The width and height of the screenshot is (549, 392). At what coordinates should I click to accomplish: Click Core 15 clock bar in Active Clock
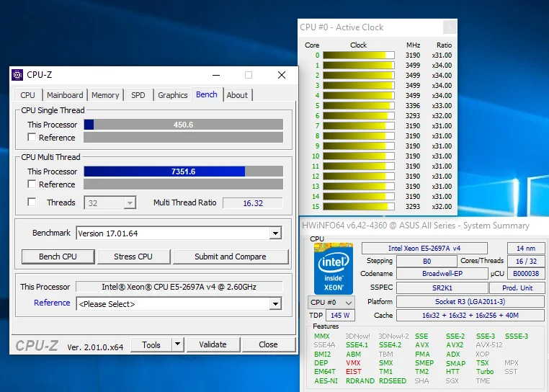tap(359, 206)
